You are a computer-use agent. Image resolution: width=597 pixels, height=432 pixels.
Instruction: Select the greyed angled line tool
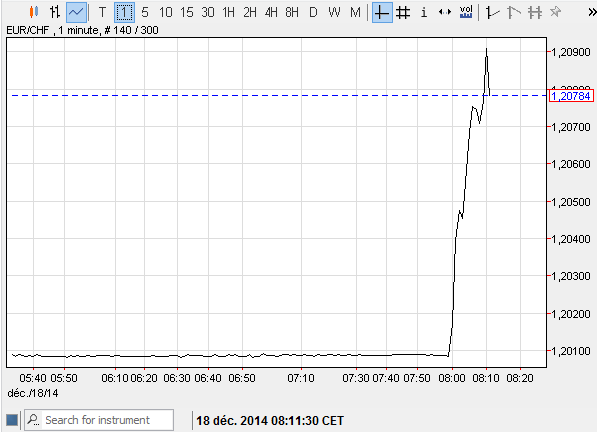pos(514,13)
